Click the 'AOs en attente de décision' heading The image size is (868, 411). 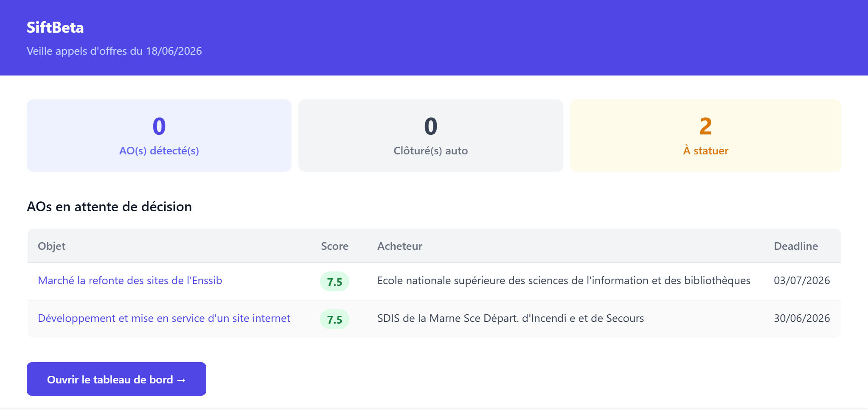(110, 207)
